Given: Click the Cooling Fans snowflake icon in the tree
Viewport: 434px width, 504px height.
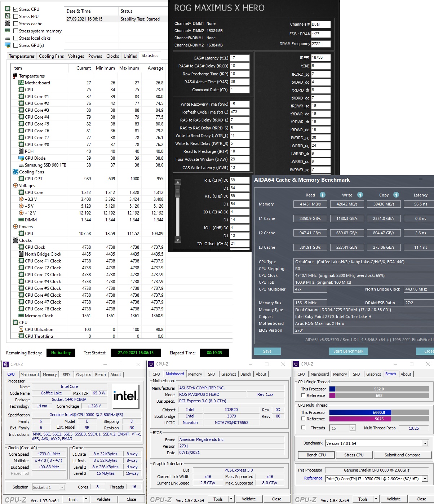Looking at the screenshot, I should (x=15, y=172).
